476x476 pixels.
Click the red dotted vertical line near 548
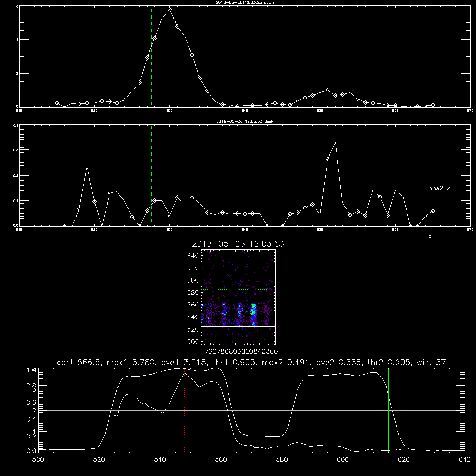pyautogui.click(x=185, y=411)
